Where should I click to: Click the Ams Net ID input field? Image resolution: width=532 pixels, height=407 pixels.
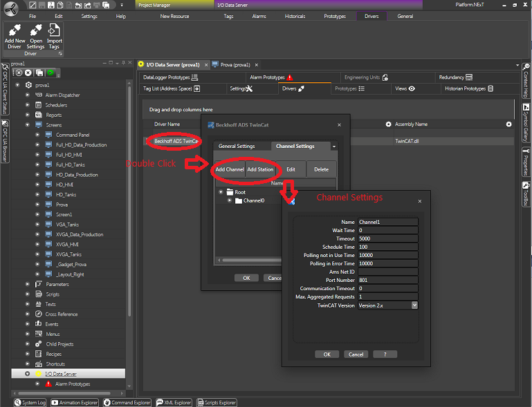[388, 272]
